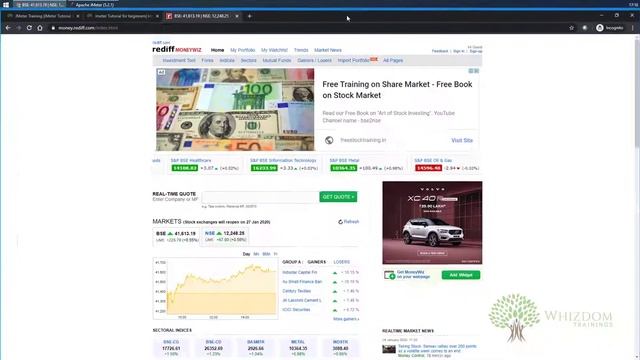Open the METAL sectoral index tile

298,348
